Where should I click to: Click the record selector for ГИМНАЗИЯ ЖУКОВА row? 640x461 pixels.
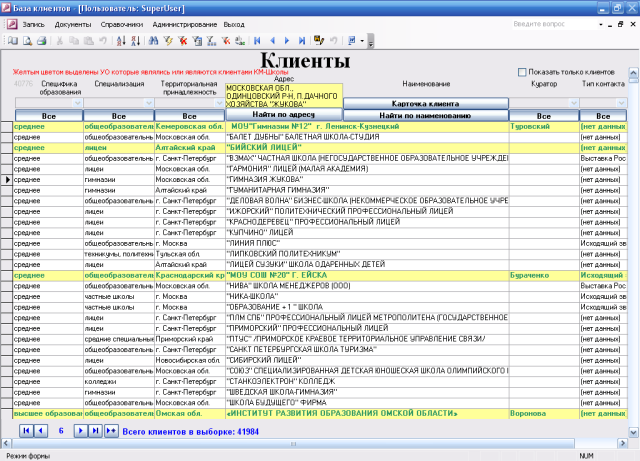coord(7,179)
